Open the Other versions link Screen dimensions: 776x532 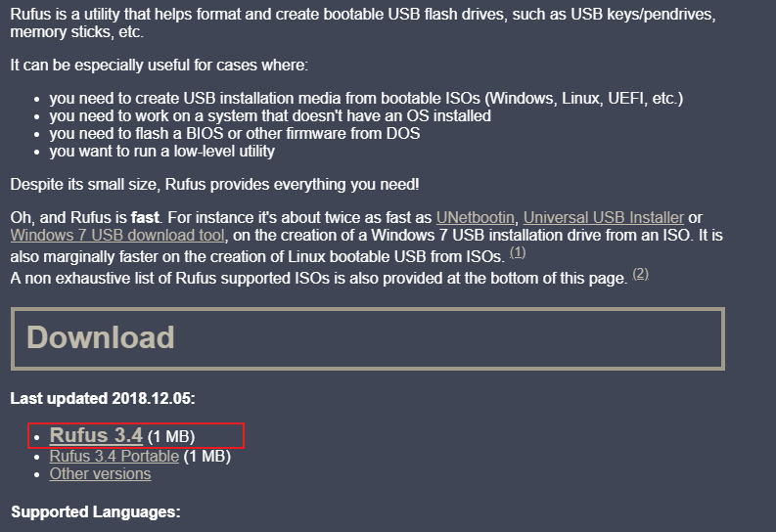coord(100,474)
